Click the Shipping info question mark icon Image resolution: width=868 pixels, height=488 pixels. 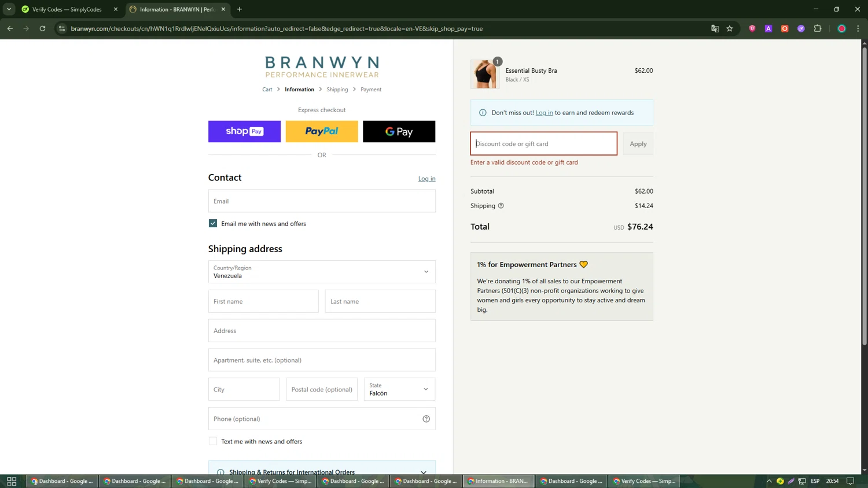pos(501,205)
